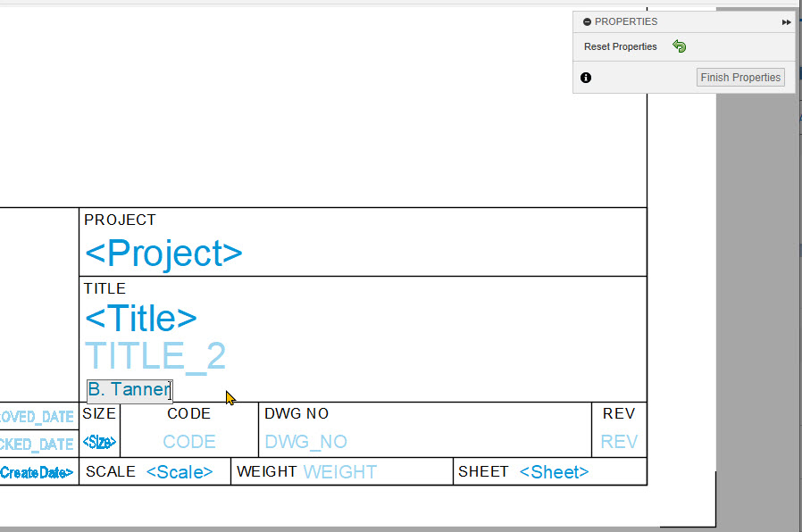Select the TITLE_2 placeholder text

(x=155, y=356)
